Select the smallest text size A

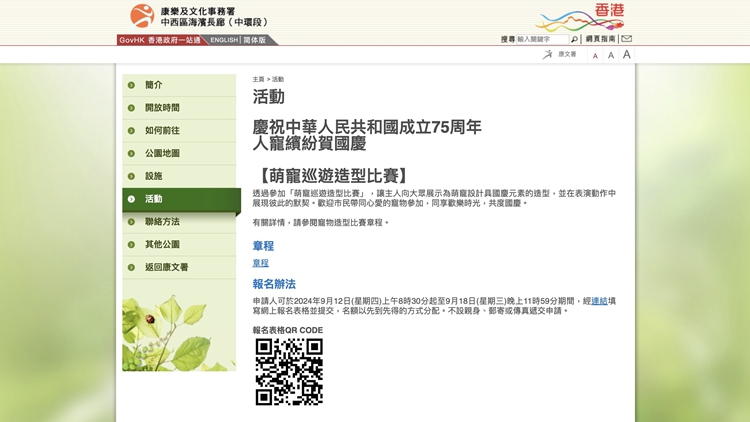pyautogui.click(x=595, y=56)
